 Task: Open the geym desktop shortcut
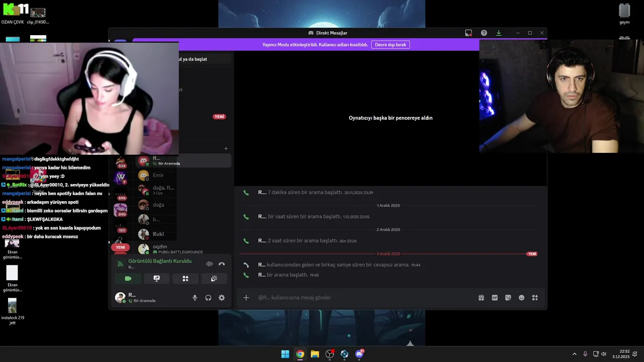[x=624, y=15]
